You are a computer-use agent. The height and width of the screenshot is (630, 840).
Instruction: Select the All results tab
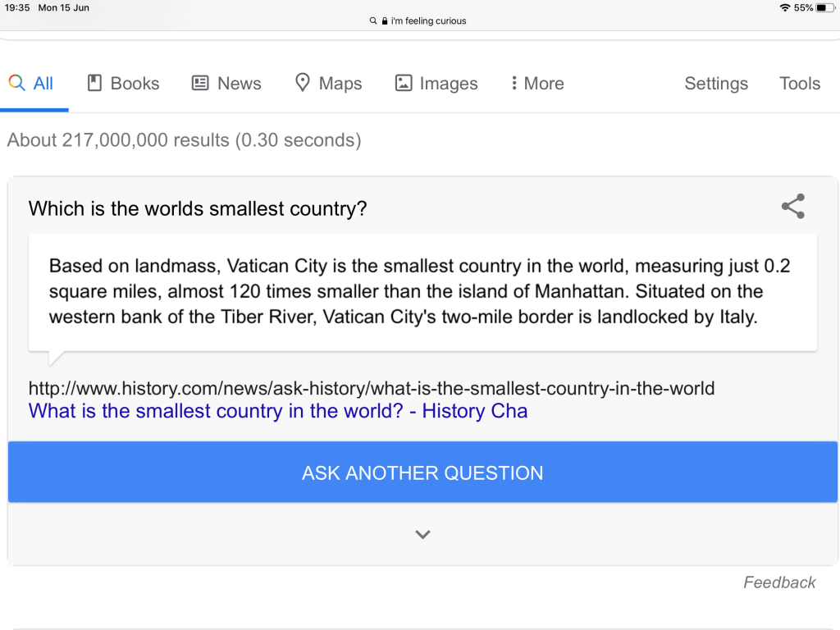click(x=31, y=83)
